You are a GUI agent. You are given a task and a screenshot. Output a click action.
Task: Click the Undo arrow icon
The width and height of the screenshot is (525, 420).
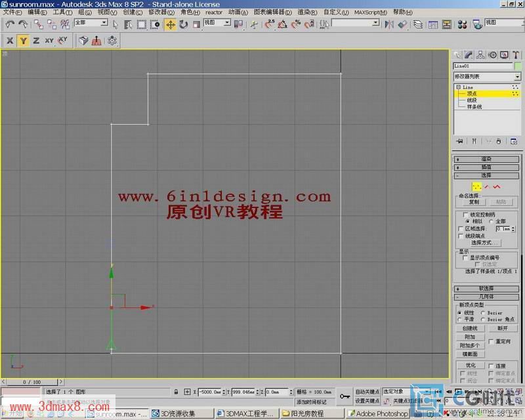pos(10,24)
